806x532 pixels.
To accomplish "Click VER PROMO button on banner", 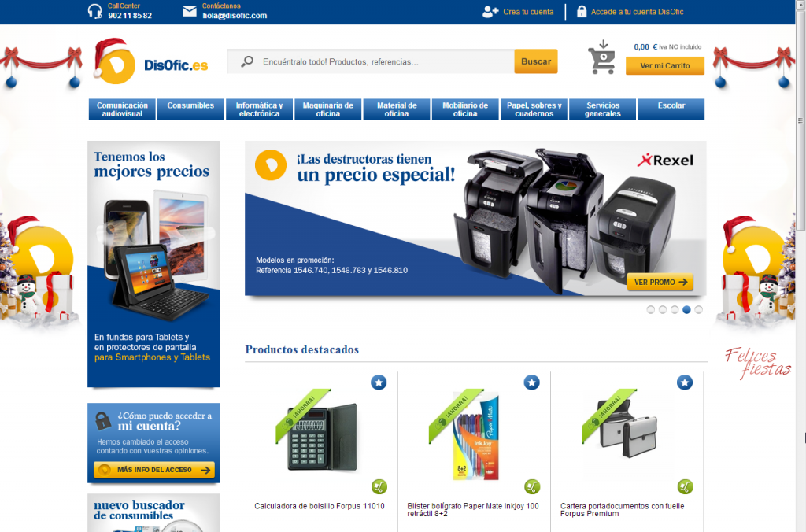I will pyautogui.click(x=660, y=283).
